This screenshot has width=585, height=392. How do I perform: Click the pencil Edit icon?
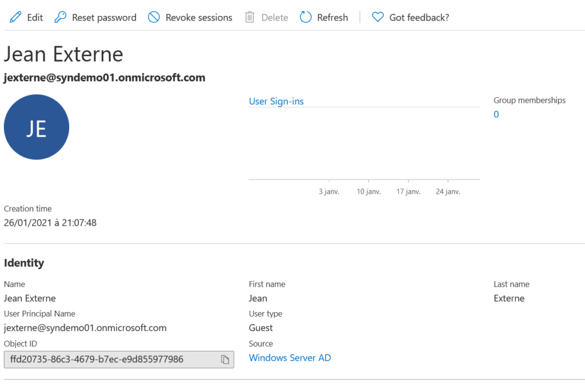click(15, 17)
